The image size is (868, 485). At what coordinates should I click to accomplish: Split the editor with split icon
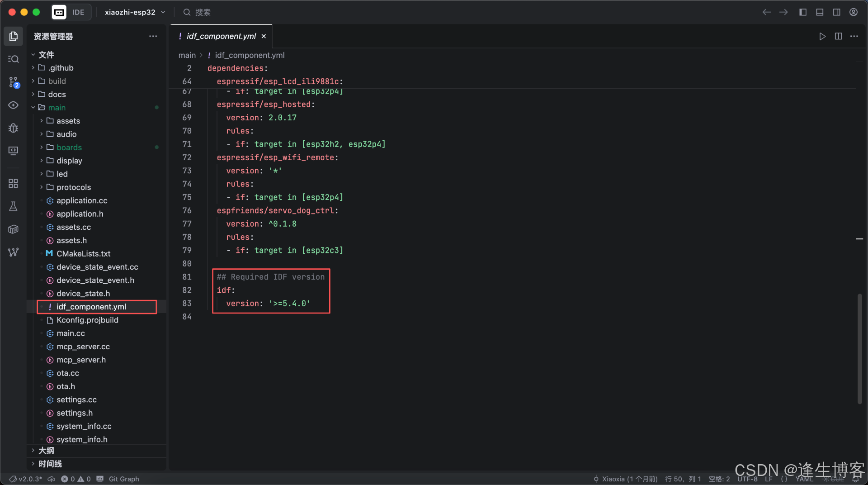[839, 36]
